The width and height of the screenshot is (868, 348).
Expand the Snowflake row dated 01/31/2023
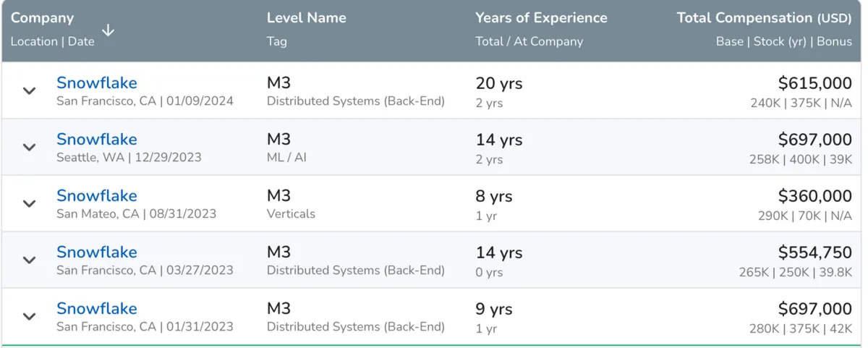[x=29, y=317]
